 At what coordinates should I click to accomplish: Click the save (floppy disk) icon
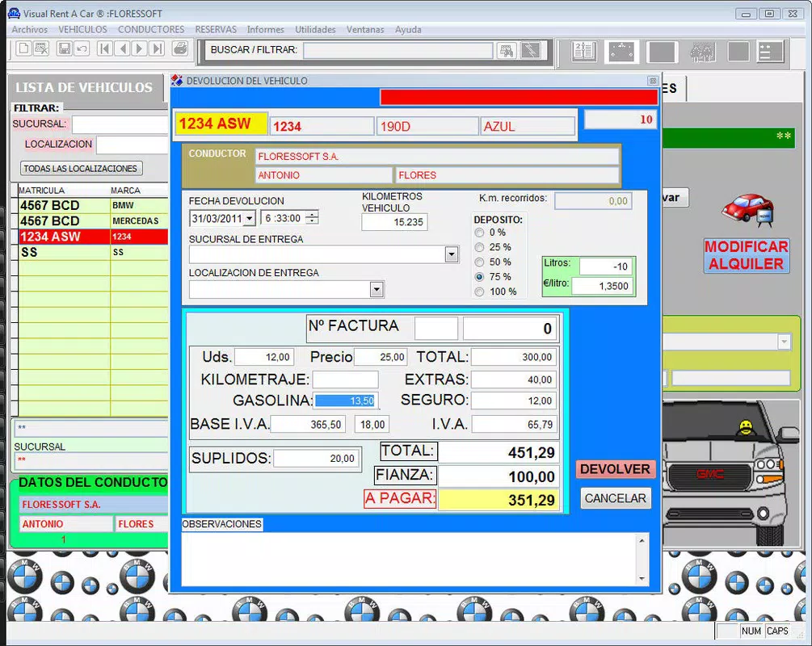pyautogui.click(x=64, y=49)
